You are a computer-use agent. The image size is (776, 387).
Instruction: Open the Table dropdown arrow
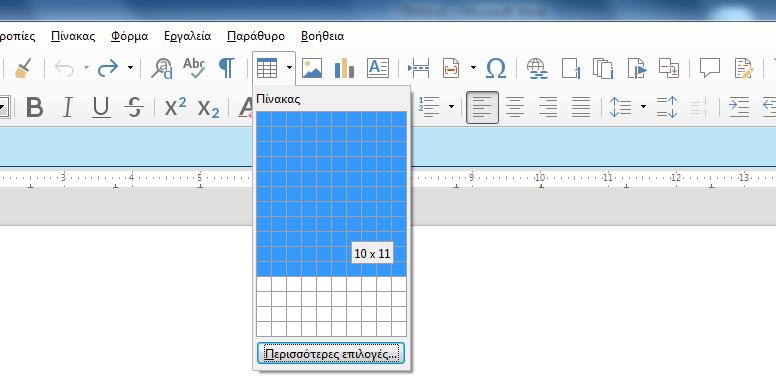tap(289, 67)
